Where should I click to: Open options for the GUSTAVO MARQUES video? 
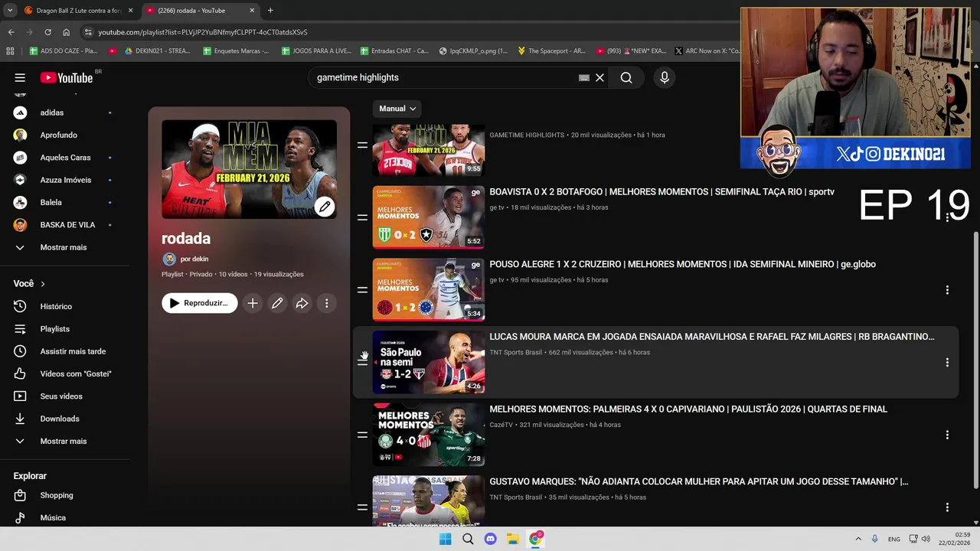[x=947, y=507]
